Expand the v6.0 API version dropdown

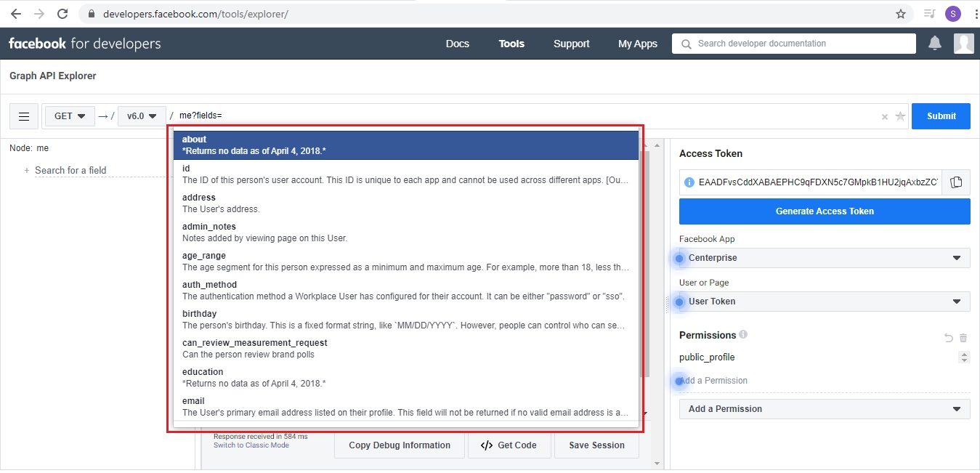(x=142, y=116)
